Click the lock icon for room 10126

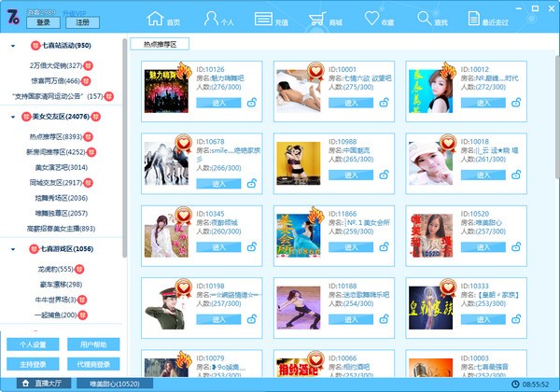click(x=250, y=103)
